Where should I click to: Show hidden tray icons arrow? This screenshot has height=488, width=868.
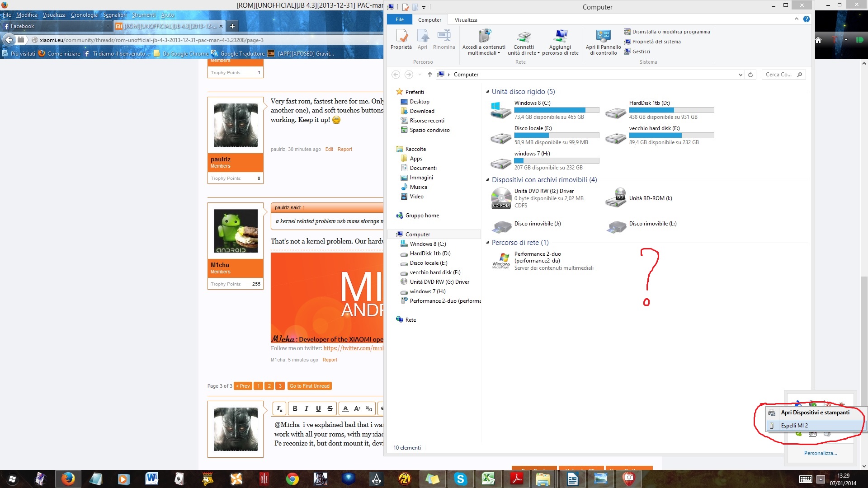point(821,479)
